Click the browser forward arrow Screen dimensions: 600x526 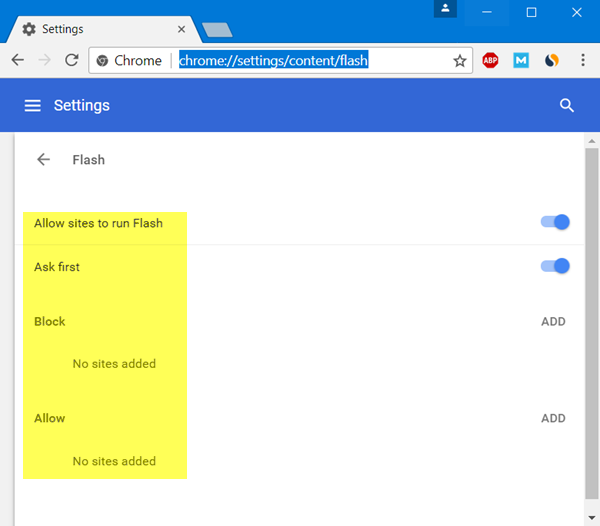pos(45,60)
